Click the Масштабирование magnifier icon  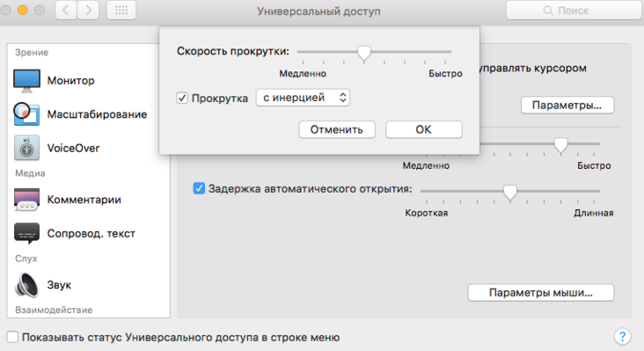[x=26, y=113]
